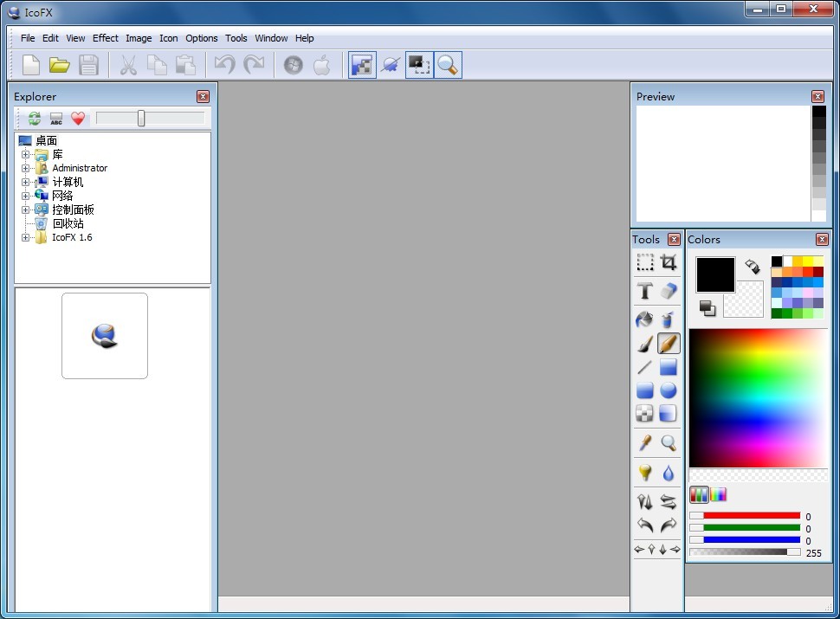This screenshot has height=619, width=840.
Task: Toggle the Explorer panel toolbar button
Action: coord(362,65)
